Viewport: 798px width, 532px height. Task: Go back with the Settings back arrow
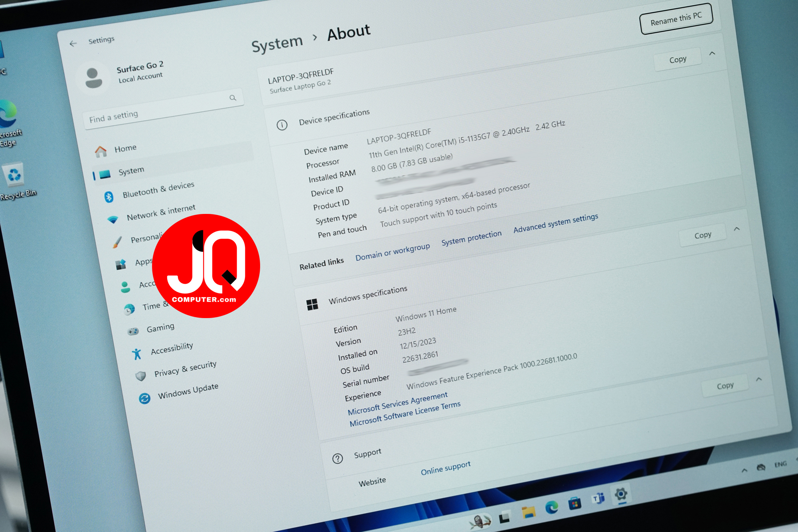(x=73, y=44)
